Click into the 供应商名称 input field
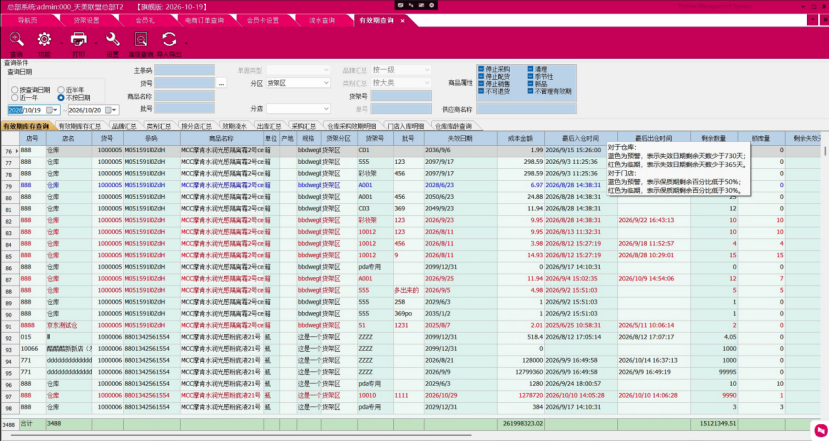 click(x=526, y=108)
